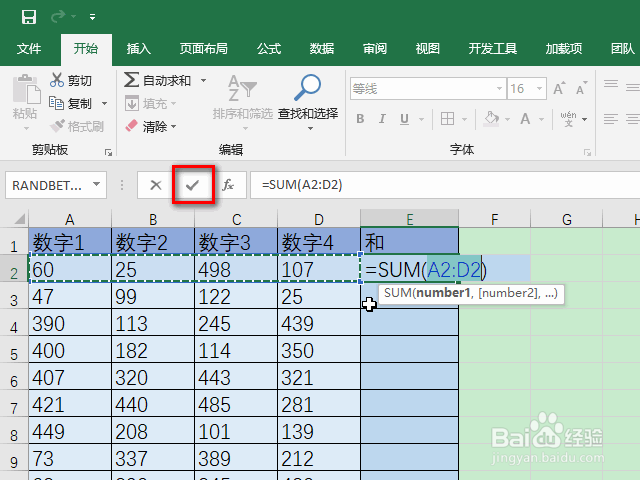Expand the borders dropdown arrow
640x480 pixels.
(x=464, y=119)
